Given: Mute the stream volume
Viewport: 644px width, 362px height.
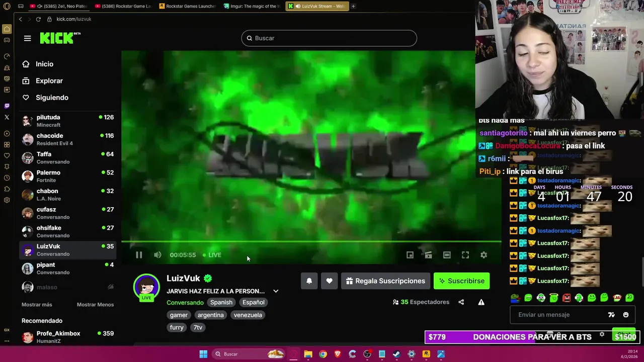Looking at the screenshot, I should pyautogui.click(x=157, y=255).
